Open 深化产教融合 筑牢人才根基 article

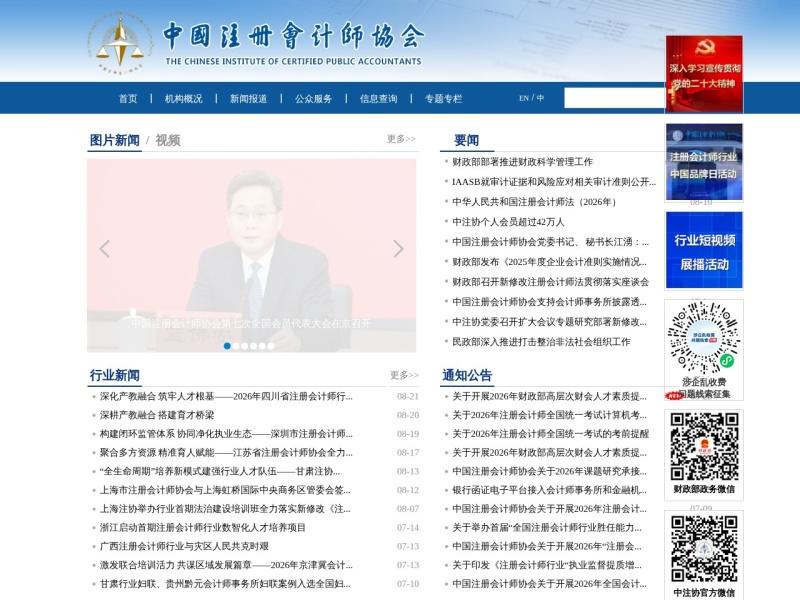tap(226, 396)
